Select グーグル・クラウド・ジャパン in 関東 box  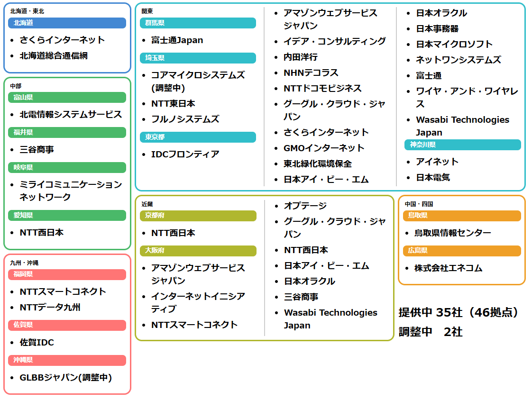[335, 110]
